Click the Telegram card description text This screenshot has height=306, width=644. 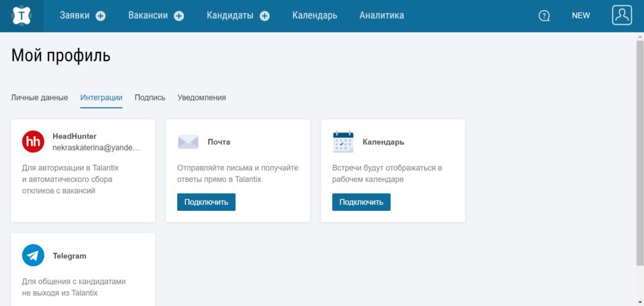[74, 288]
